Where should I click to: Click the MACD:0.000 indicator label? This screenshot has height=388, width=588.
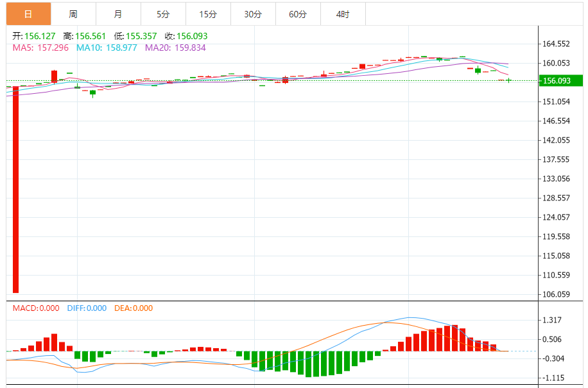(36, 308)
